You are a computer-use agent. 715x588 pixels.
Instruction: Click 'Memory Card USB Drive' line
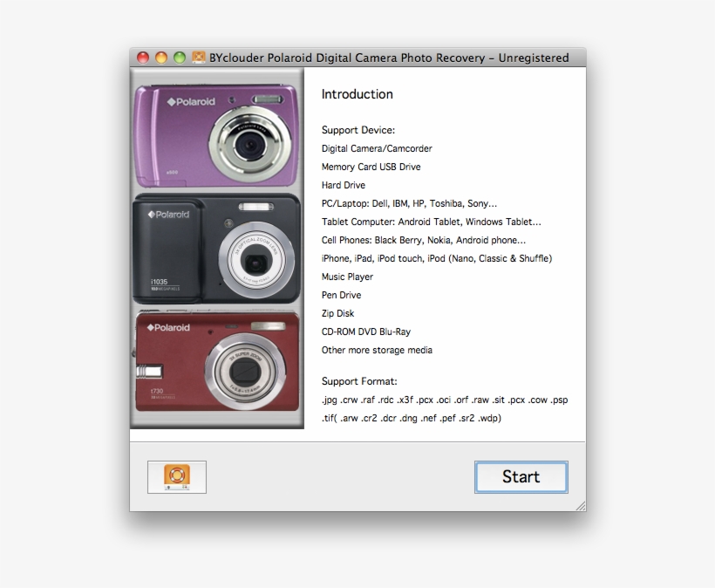point(371,167)
